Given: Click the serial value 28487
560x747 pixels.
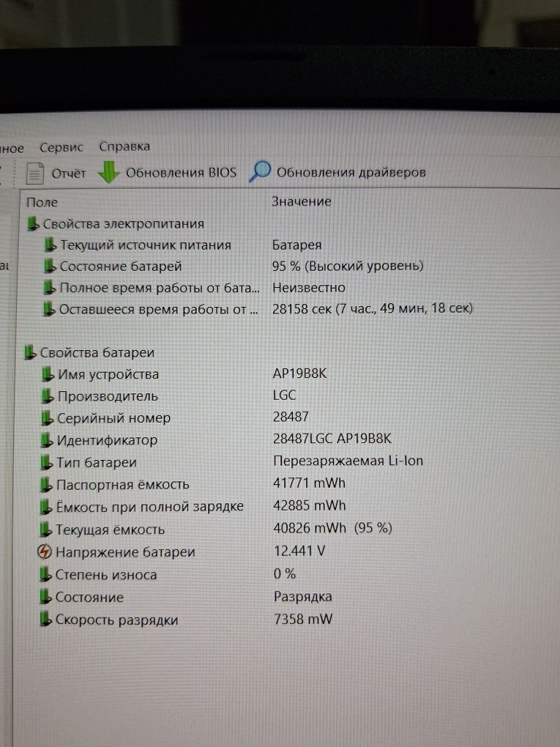Looking at the screenshot, I should click(x=291, y=417).
